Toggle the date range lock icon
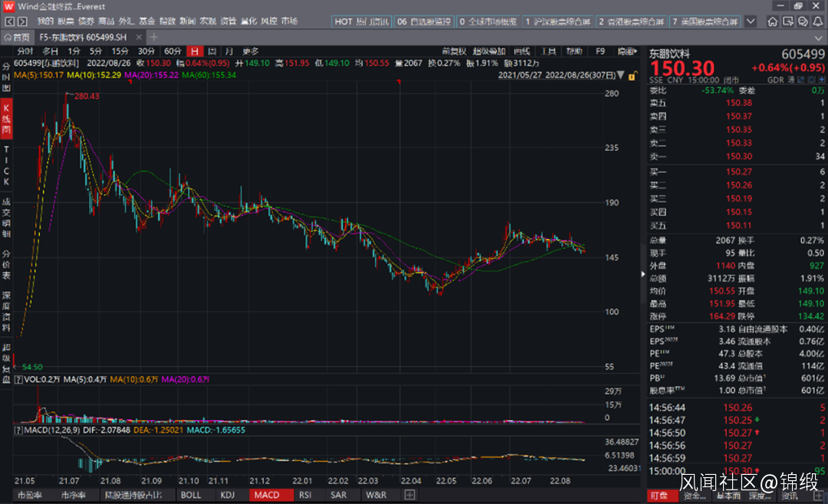The width and height of the screenshot is (828, 504). (632, 76)
